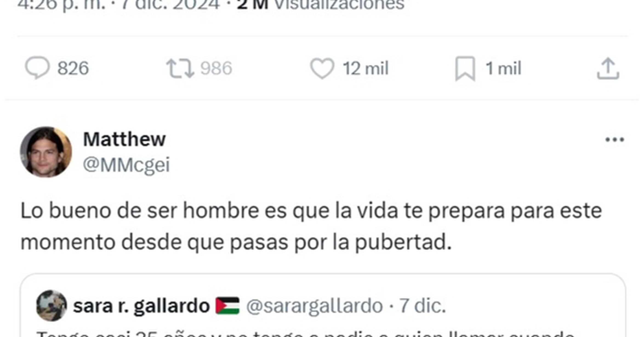Open the tweet text about ser hombre

311,226
